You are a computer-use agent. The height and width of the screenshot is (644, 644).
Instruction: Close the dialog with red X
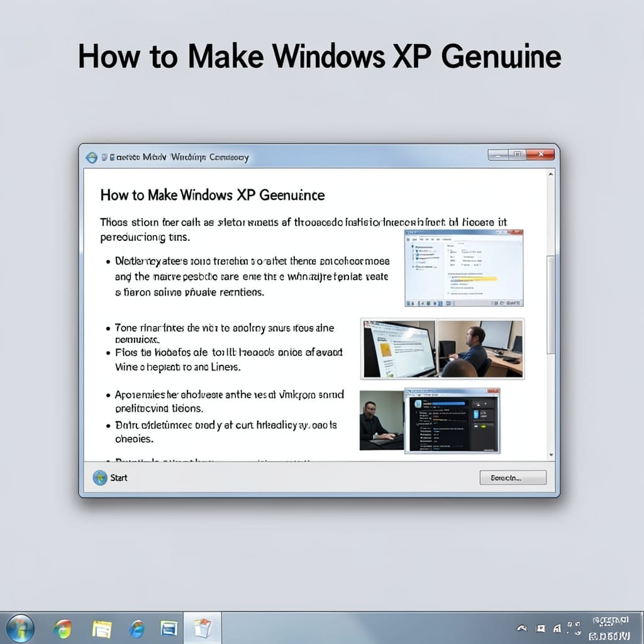tap(540, 155)
